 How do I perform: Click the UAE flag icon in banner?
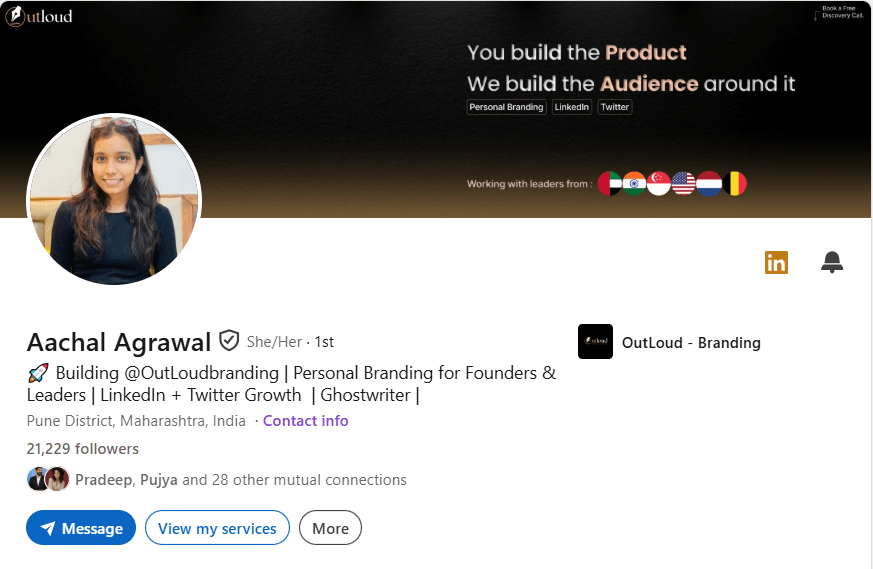coord(609,184)
